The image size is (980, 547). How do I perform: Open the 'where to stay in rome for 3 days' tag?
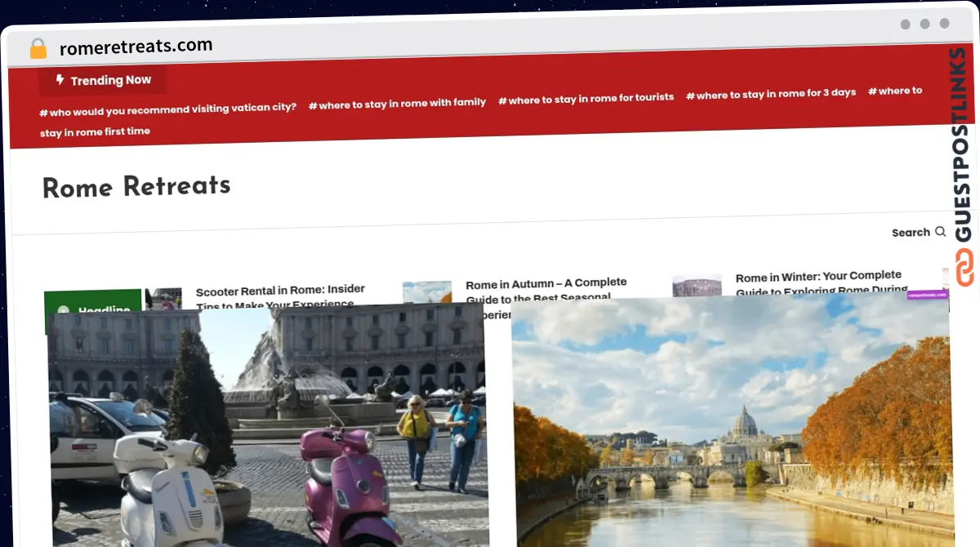pos(771,94)
